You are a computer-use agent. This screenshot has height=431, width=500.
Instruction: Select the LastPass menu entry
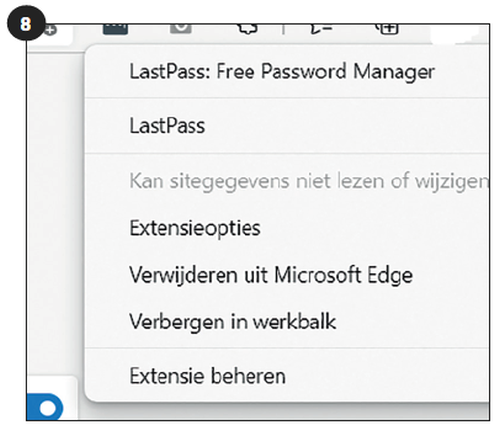[167, 126]
